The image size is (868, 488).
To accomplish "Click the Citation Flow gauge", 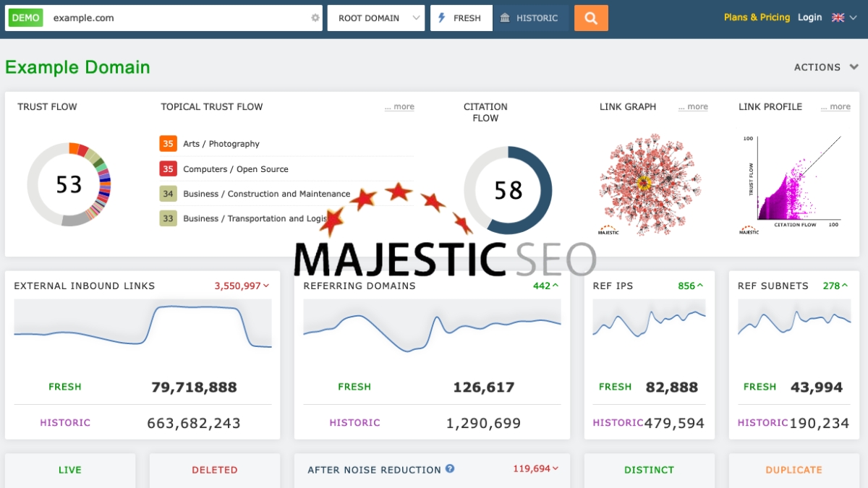I will click(506, 192).
